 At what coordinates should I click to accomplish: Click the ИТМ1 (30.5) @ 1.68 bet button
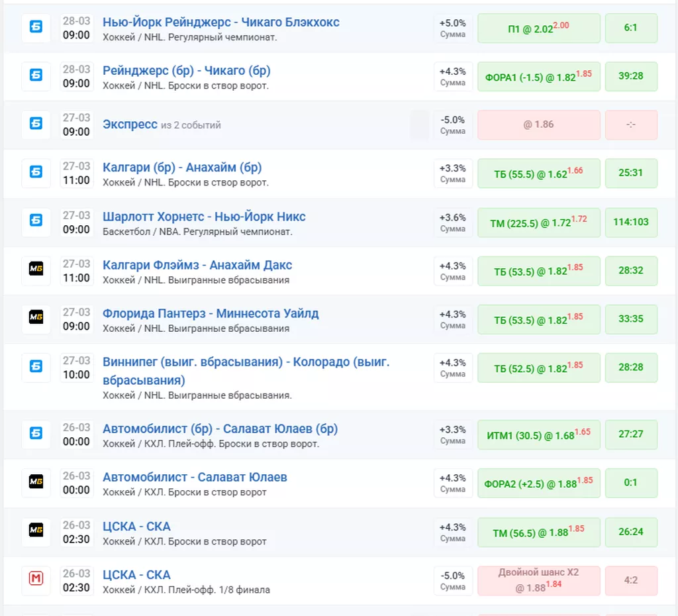point(538,435)
